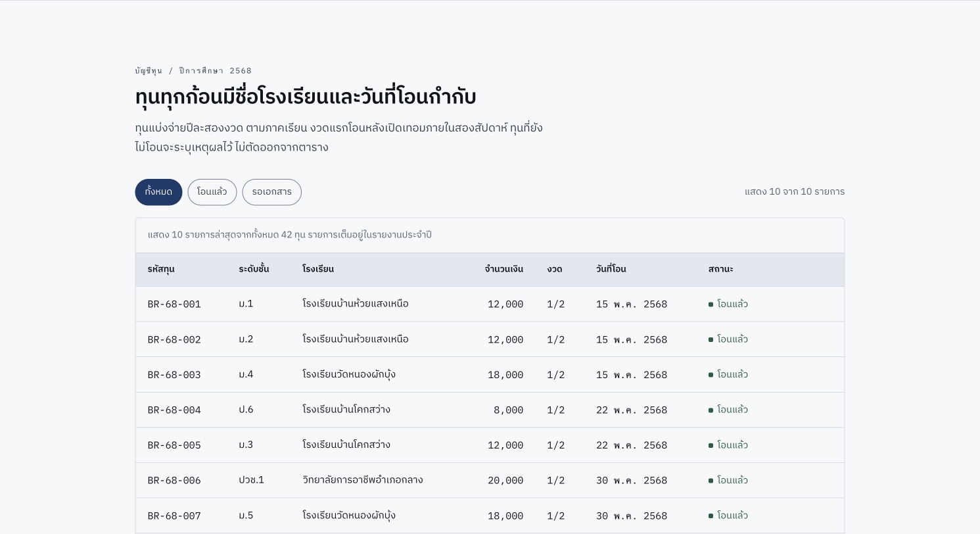Click the รหัสทุน column header
This screenshot has height=534, width=980.
click(x=161, y=269)
